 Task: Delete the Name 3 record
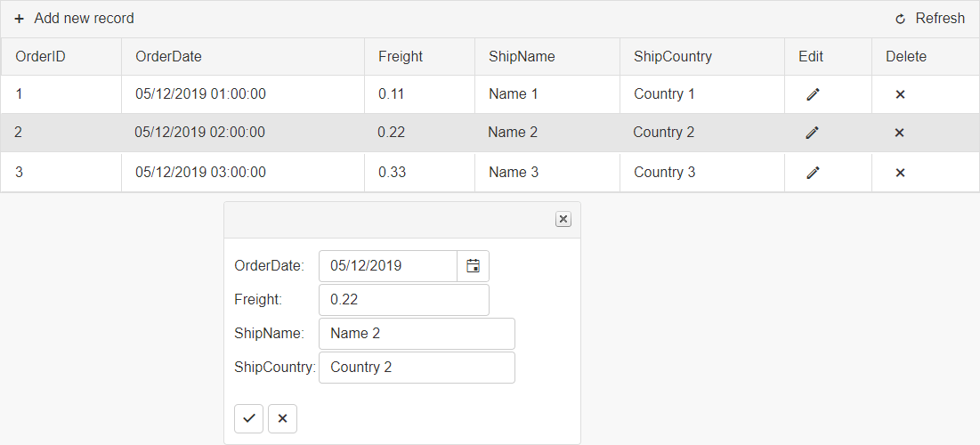pyautogui.click(x=900, y=173)
